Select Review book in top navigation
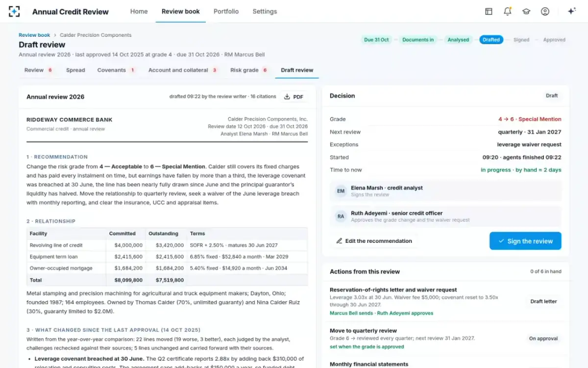Viewport: 588px width, 368px height. pos(181,11)
